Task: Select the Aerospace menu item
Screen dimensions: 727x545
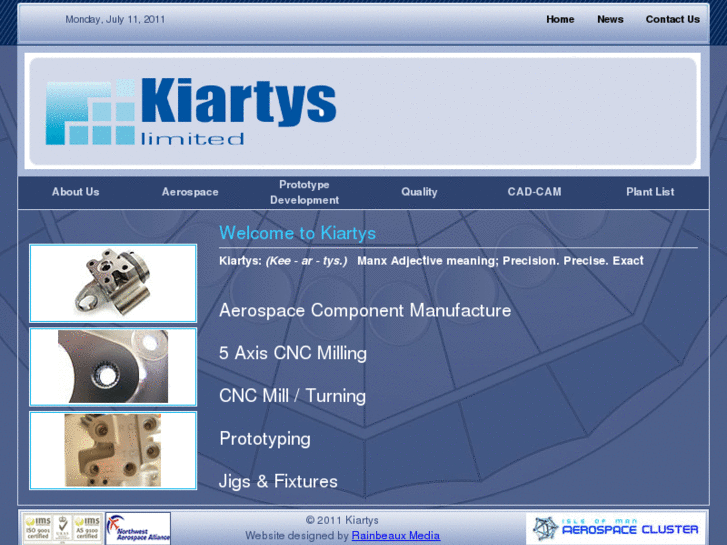Action: [x=190, y=192]
